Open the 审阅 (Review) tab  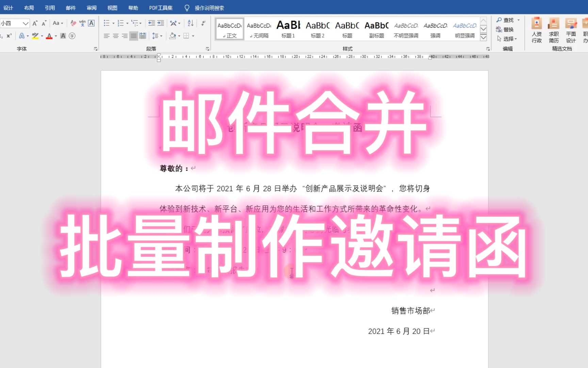click(x=92, y=8)
